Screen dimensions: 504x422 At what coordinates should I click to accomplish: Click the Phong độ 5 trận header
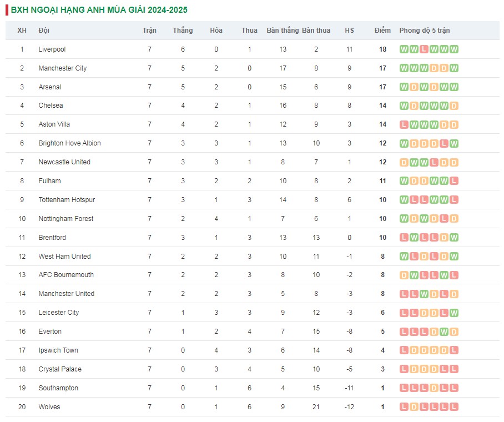425,30
